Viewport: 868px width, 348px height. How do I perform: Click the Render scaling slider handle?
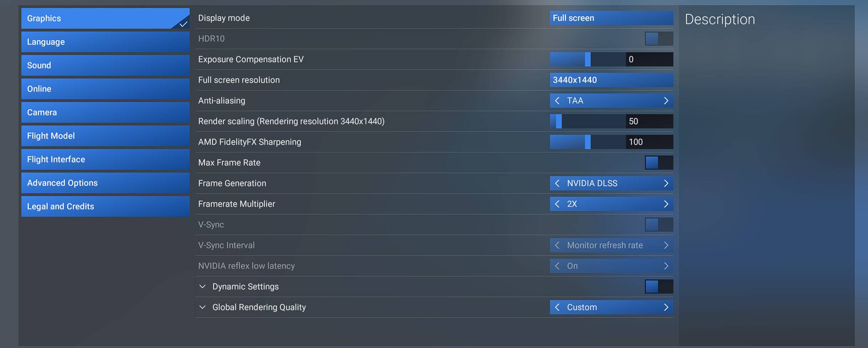point(559,121)
